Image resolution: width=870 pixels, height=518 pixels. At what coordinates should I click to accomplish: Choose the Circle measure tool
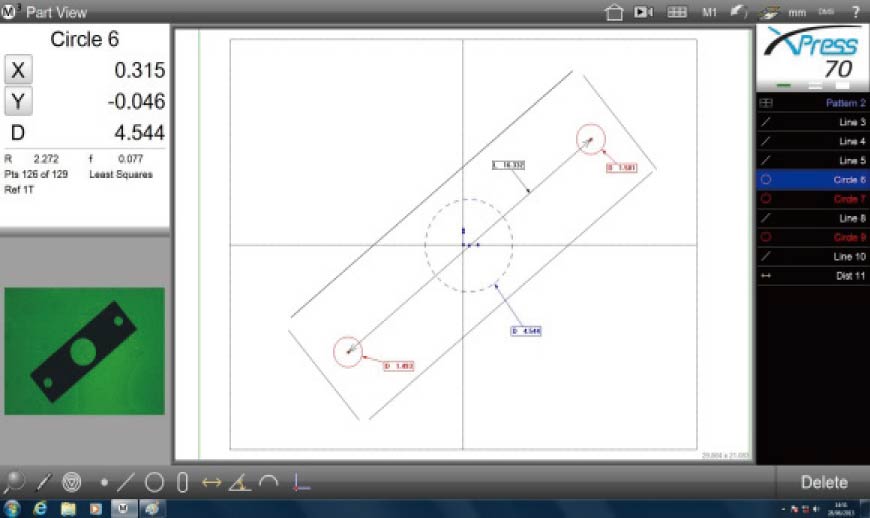(154, 482)
